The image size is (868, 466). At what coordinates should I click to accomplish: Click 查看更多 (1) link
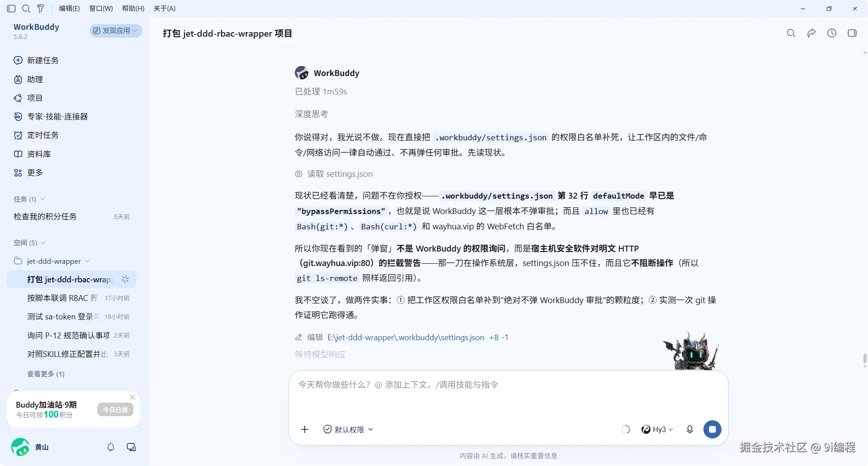click(x=46, y=374)
